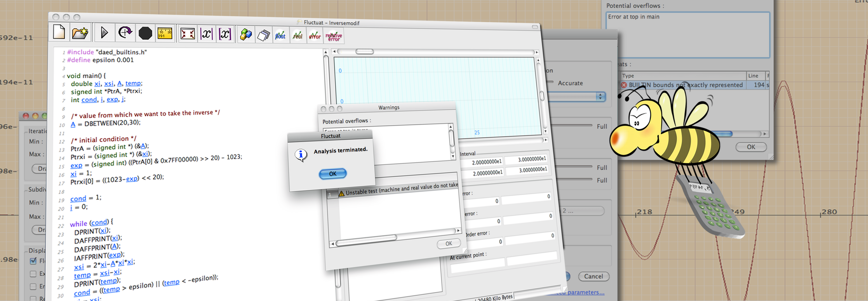Show the relative error graph icon

pos(334,36)
